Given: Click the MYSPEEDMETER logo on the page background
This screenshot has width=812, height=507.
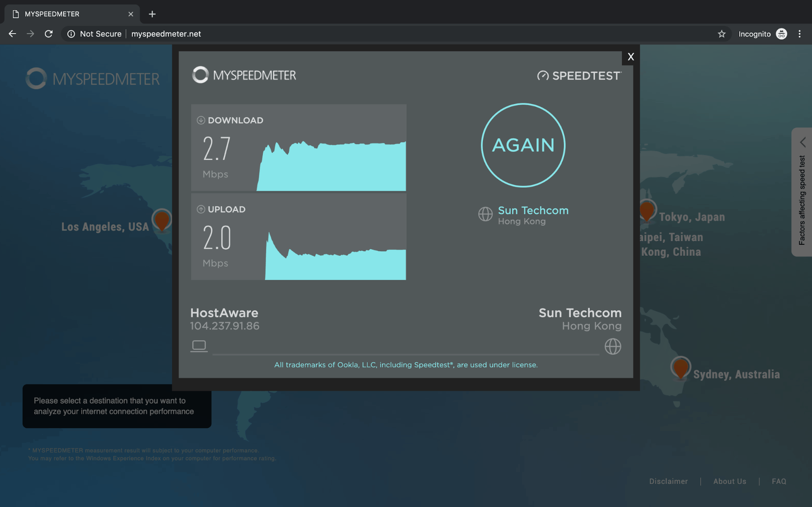Looking at the screenshot, I should [x=93, y=78].
